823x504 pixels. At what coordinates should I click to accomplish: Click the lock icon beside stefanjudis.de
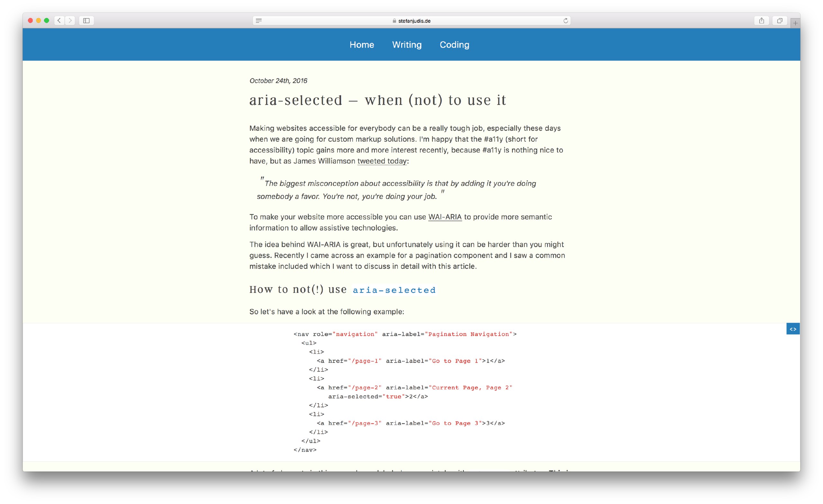pyautogui.click(x=394, y=21)
